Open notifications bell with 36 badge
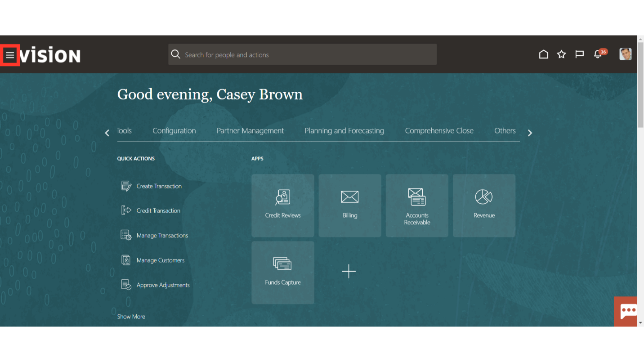Viewport: 644px width, 362px height. click(x=599, y=54)
